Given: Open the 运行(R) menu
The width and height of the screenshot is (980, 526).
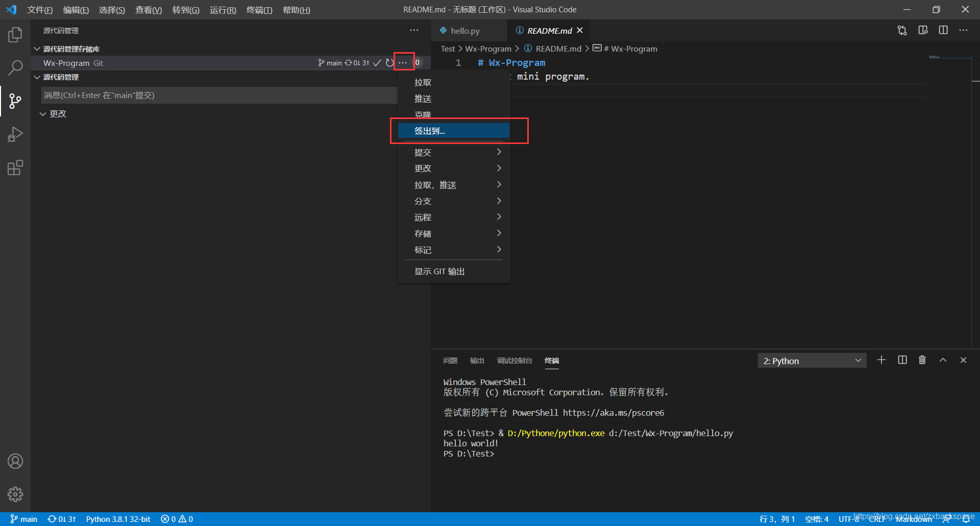Looking at the screenshot, I should point(223,10).
